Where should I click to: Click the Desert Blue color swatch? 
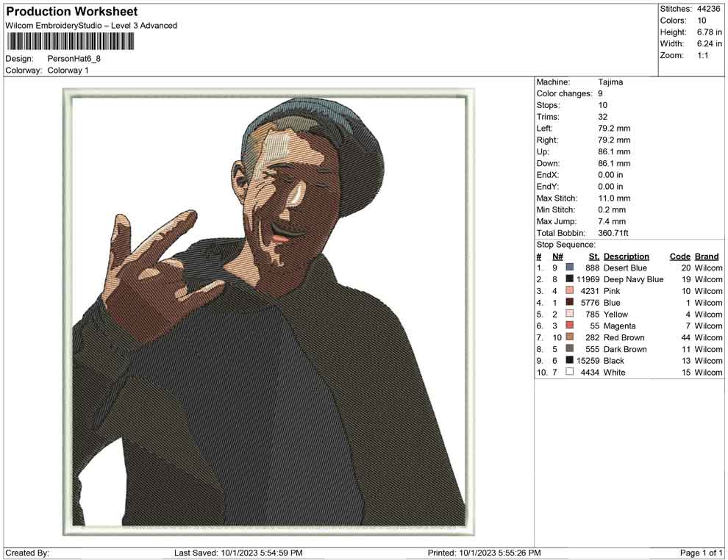tap(570, 268)
